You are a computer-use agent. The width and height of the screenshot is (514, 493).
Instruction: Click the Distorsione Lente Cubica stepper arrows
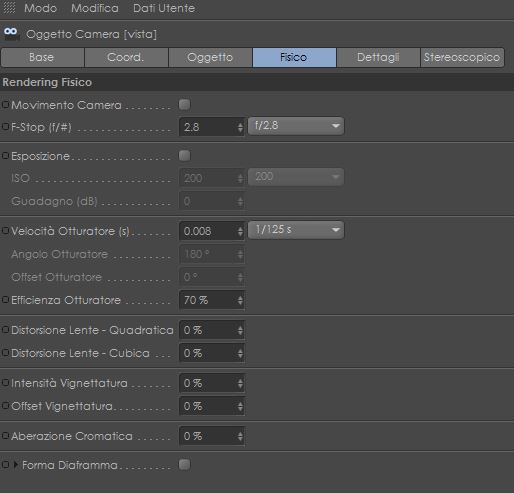tap(240, 353)
